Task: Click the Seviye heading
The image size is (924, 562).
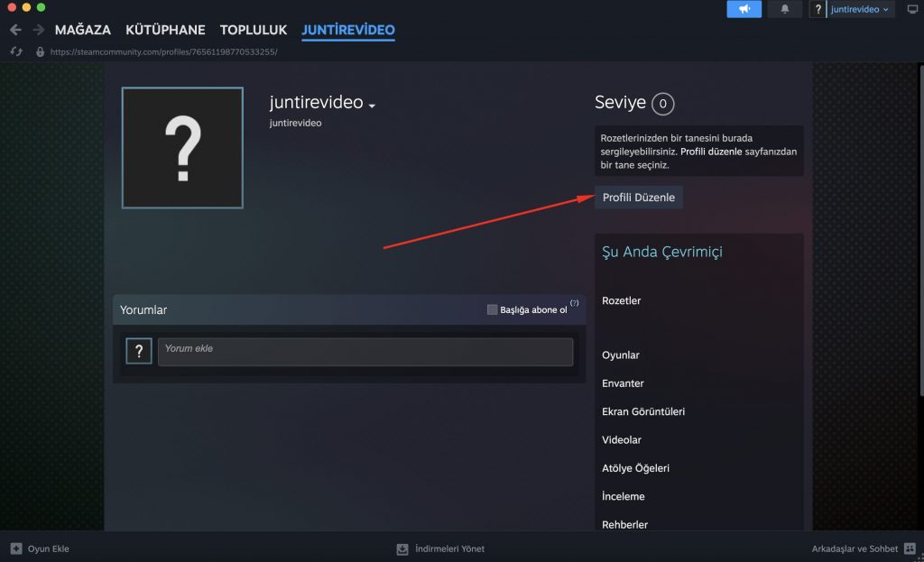Action: pos(620,103)
